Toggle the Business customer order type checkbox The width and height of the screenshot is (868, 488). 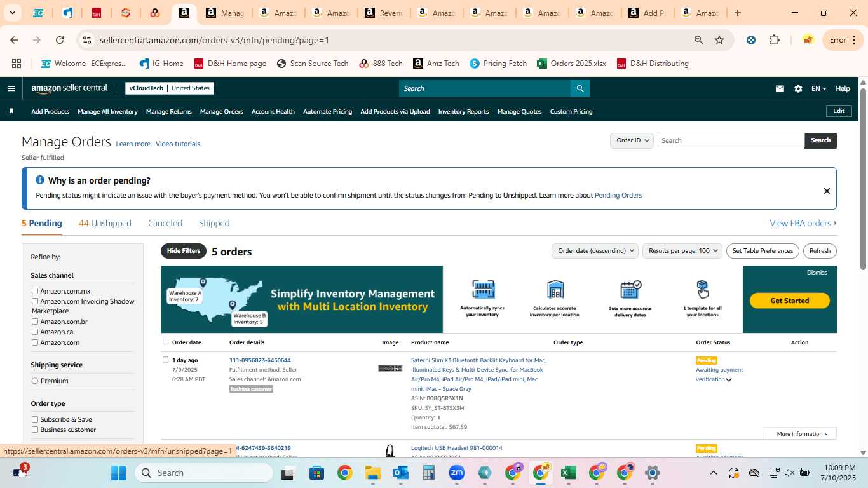click(35, 430)
